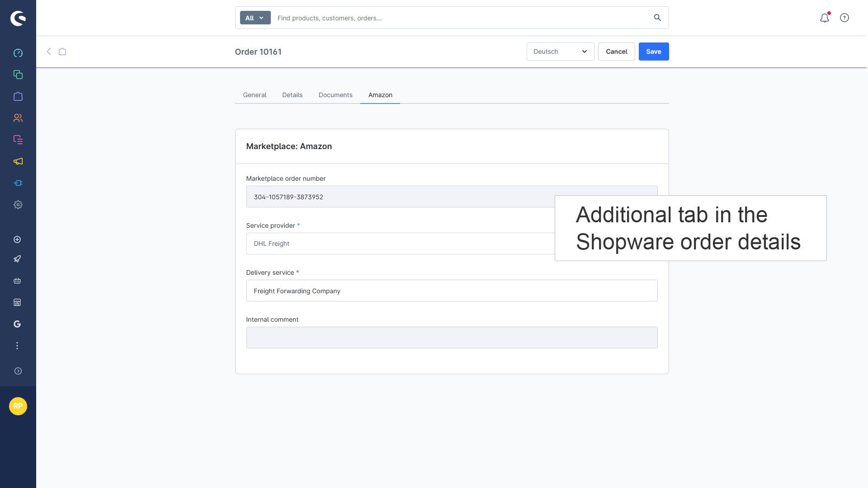
Task: Open the Extensions plug sidebar icon
Action: pos(18,183)
